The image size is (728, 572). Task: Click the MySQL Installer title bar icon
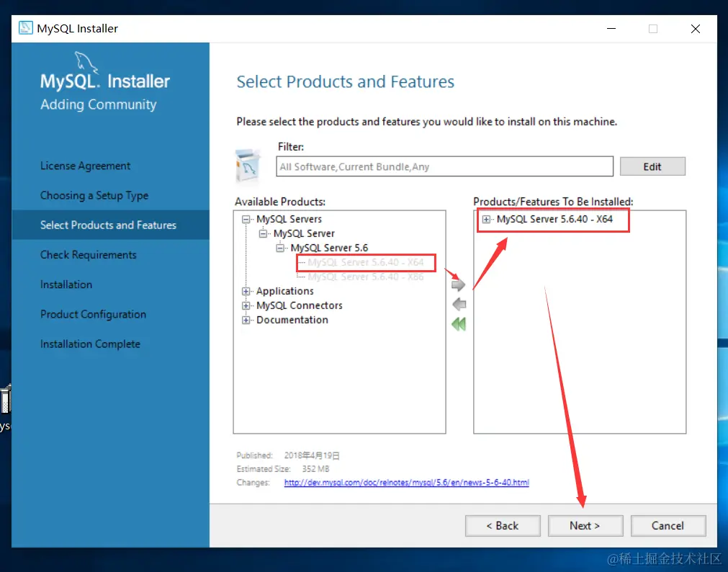25,28
